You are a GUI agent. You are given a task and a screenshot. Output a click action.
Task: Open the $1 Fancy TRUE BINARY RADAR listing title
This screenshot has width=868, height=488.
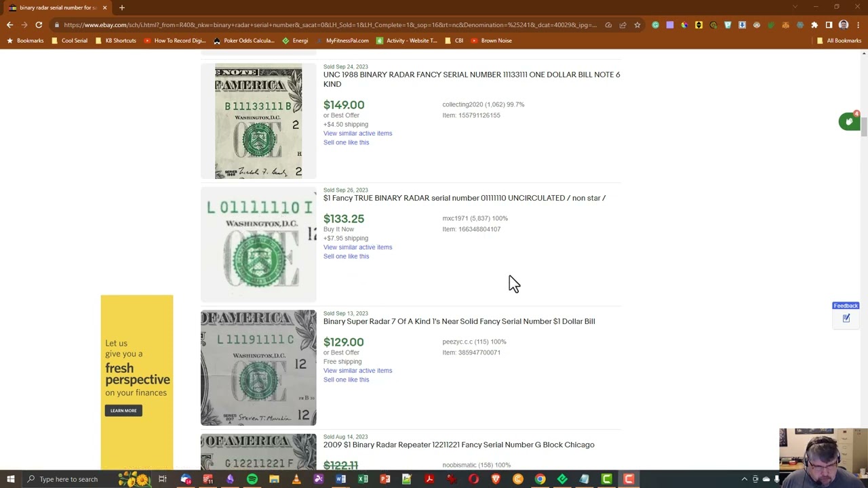tap(465, 198)
